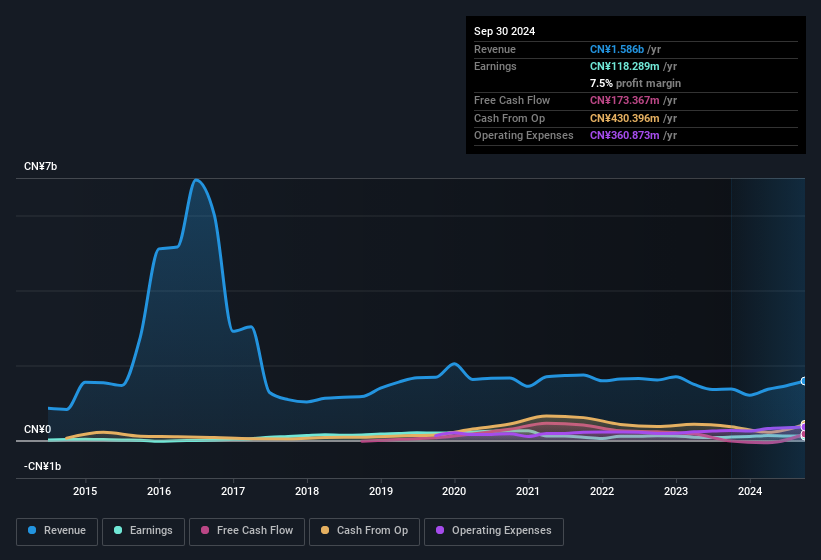Click the -CN¥1b y-axis label

[x=42, y=466]
